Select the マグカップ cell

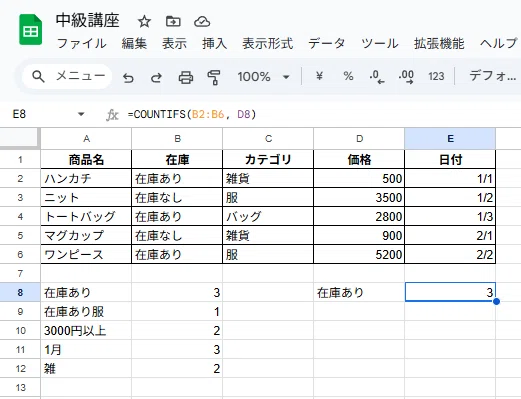86,236
